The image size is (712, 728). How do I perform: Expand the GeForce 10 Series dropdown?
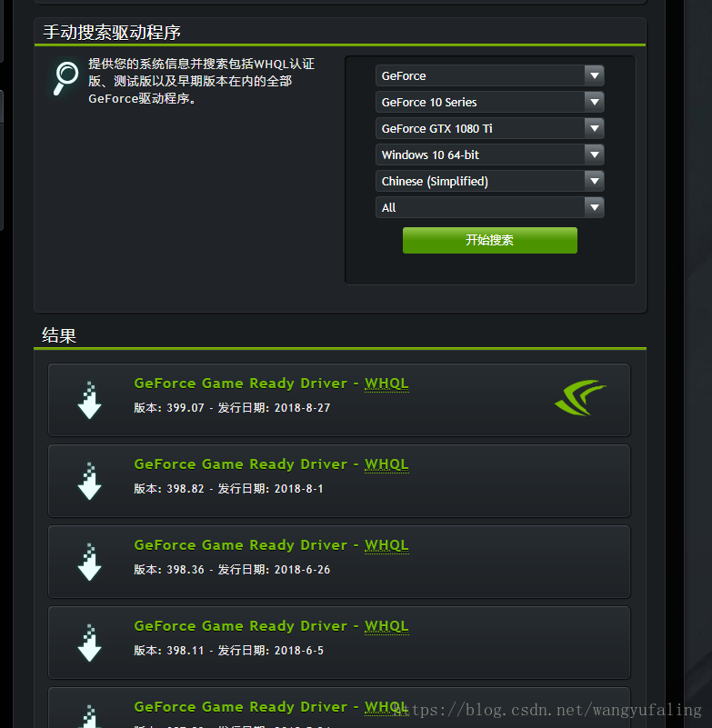[489, 102]
